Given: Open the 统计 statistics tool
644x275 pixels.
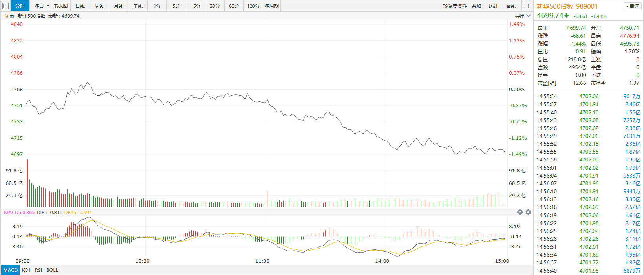Looking at the screenshot, I should pyautogui.click(x=493, y=6).
